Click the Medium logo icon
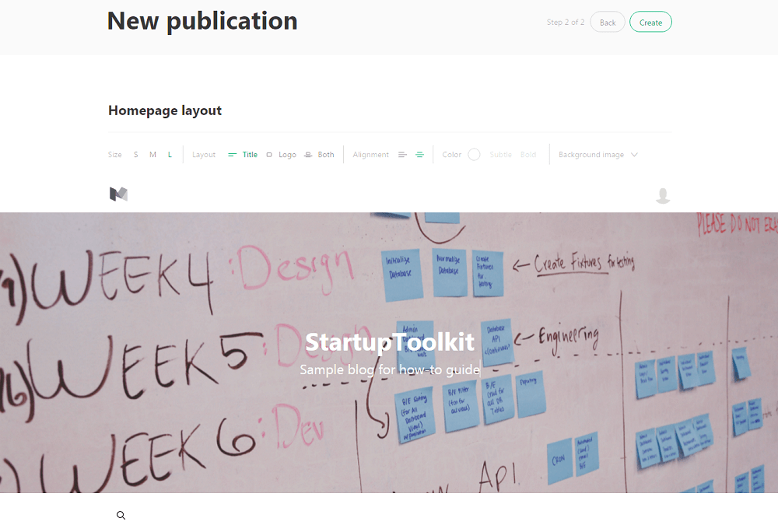The height and width of the screenshot is (532, 778). tap(118, 194)
